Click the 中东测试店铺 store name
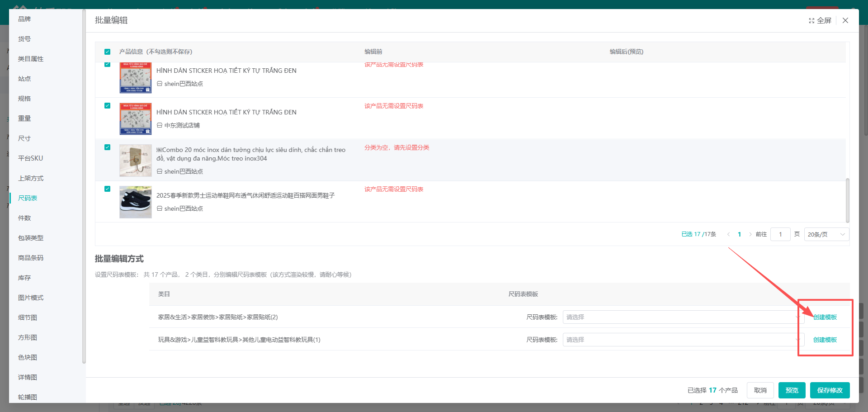The height and width of the screenshot is (412, 868). [182, 125]
